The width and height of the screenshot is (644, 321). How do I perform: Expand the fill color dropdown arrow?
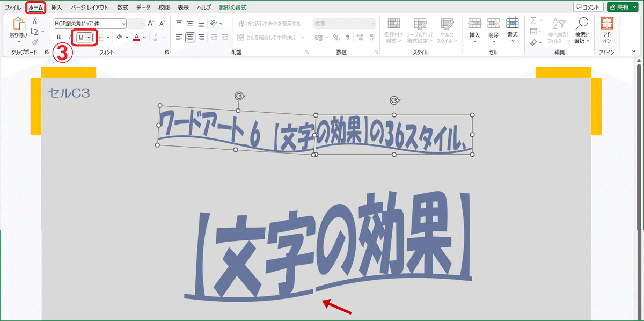pyautogui.click(x=127, y=37)
